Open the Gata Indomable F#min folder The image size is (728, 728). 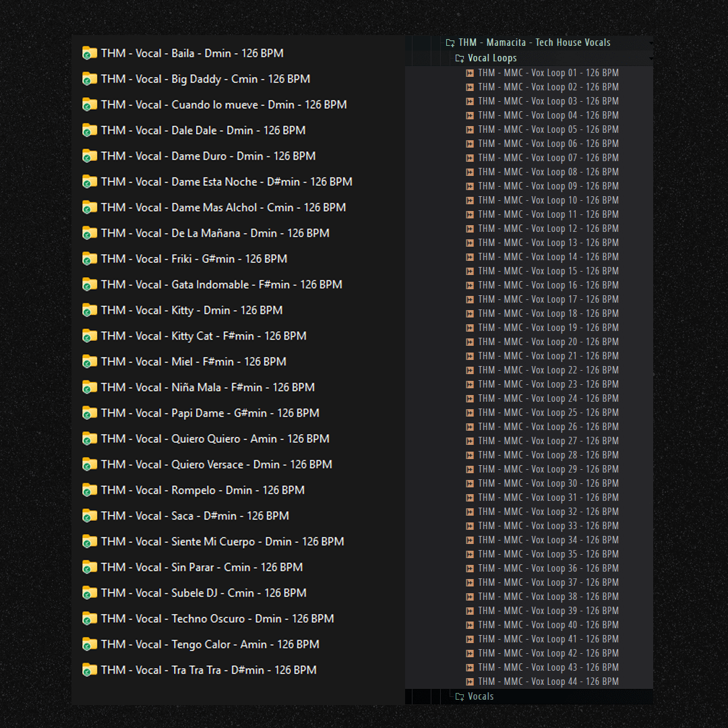[221, 284]
